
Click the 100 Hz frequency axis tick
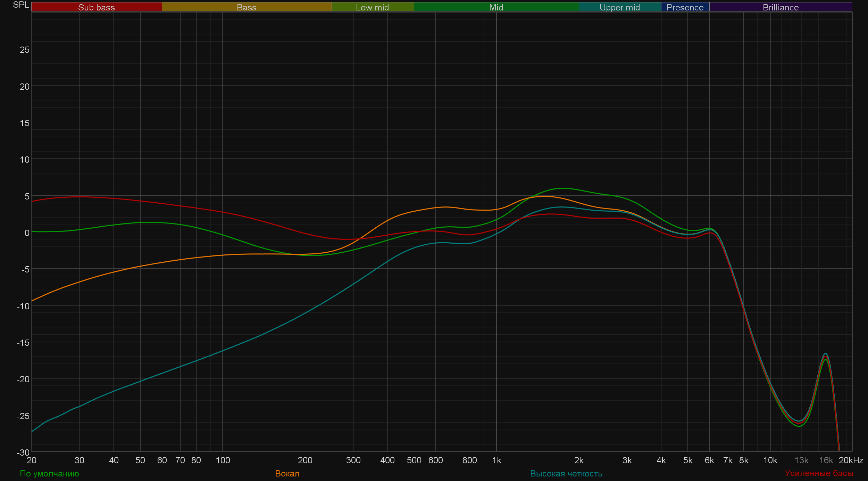click(223, 460)
